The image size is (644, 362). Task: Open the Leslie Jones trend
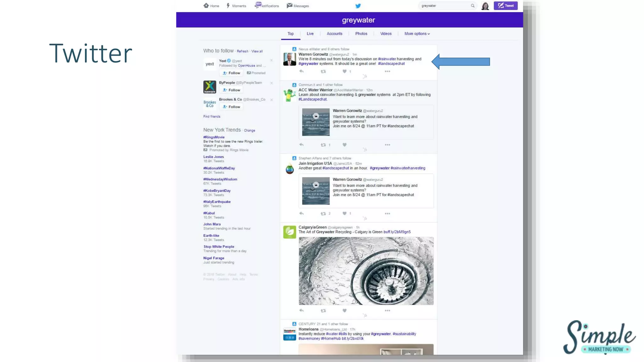pos(214,157)
